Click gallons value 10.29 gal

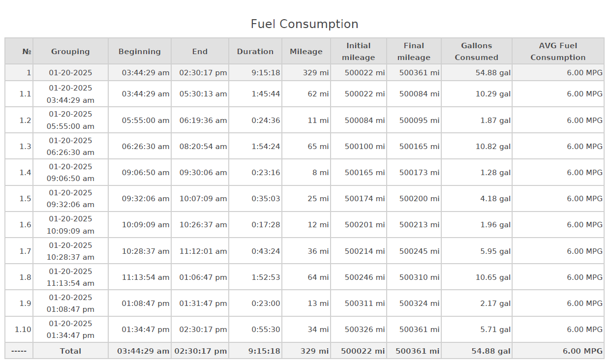pyautogui.click(x=493, y=94)
